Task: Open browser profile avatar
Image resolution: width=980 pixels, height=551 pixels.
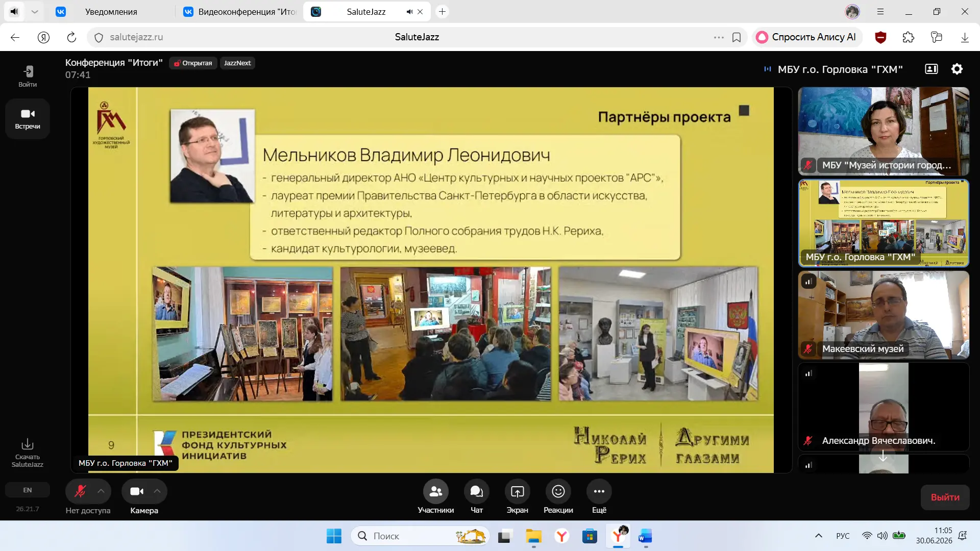Action: [x=852, y=12]
